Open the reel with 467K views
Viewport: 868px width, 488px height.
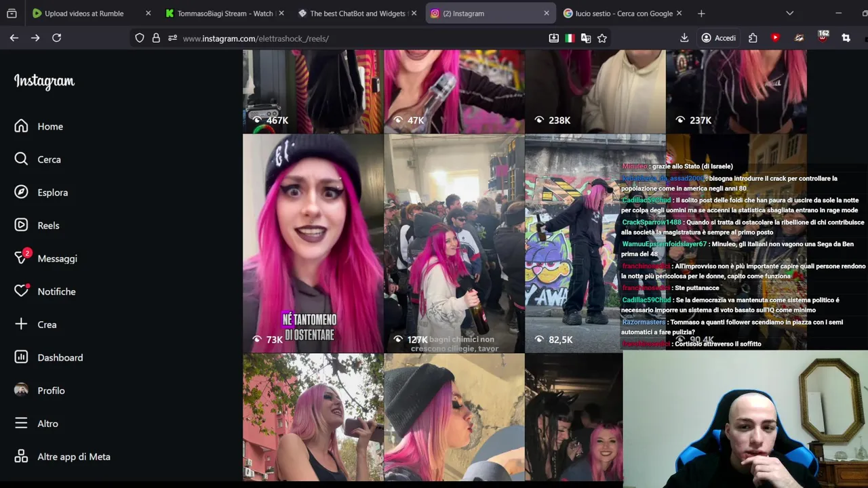click(313, 91)
